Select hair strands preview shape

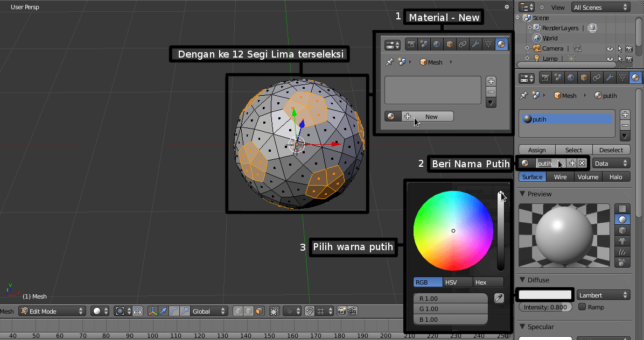(622, 252)
